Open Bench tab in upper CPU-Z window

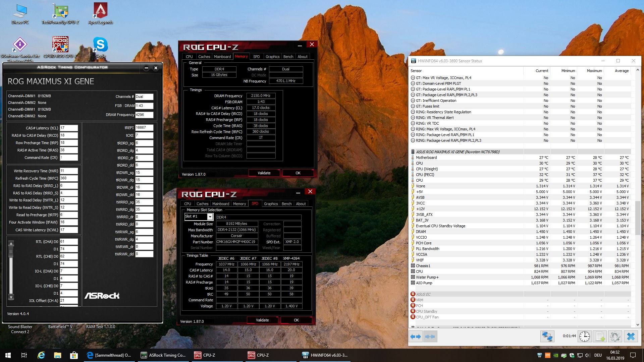pos(288,57)
